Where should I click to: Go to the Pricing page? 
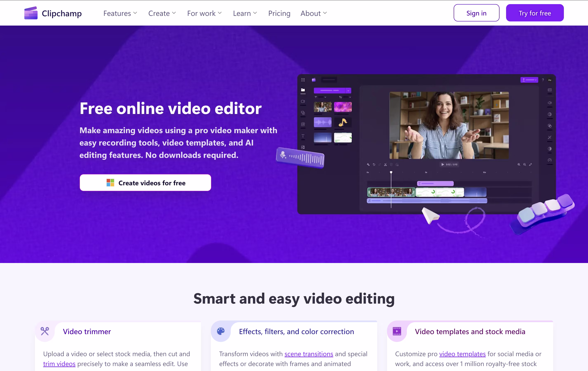point(279,13)
